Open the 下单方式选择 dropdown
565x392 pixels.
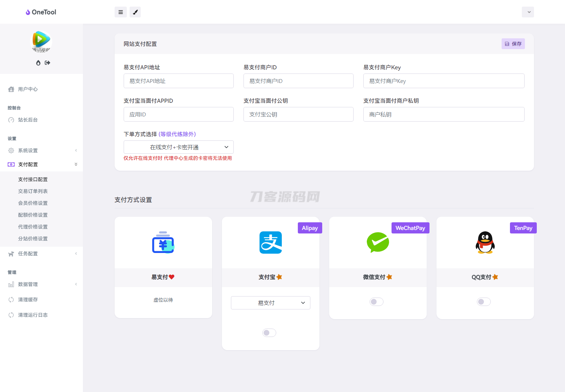pos(178,147)
